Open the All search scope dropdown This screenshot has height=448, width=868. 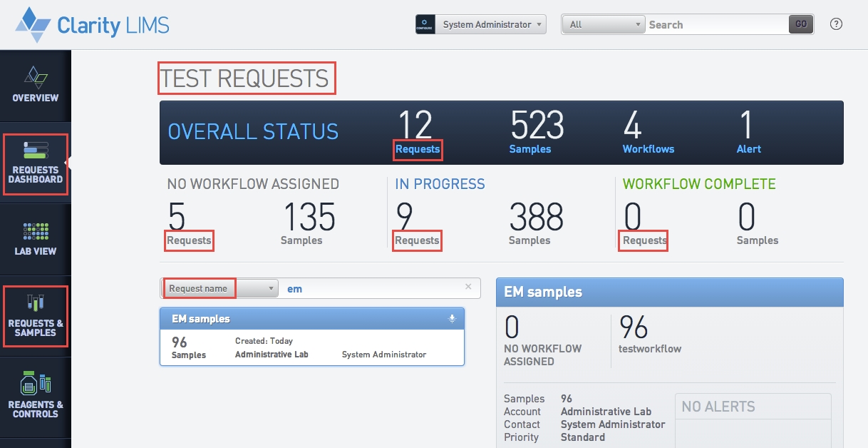tap(603, 24)
